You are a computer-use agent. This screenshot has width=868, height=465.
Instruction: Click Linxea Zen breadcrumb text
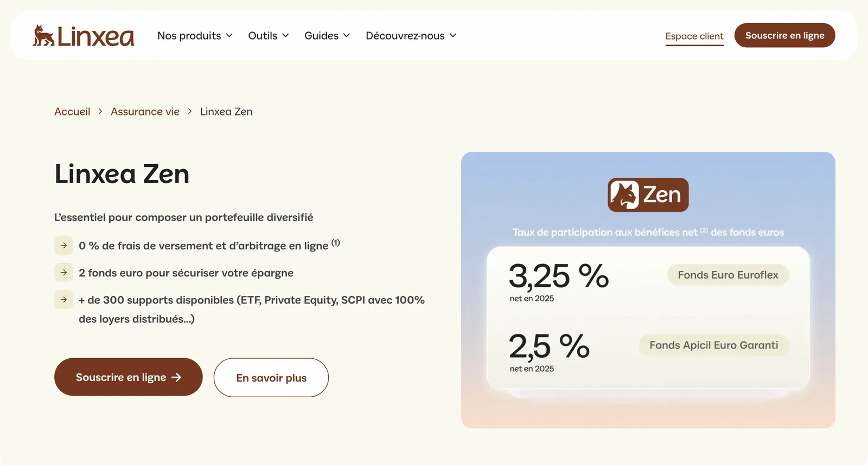226,112
